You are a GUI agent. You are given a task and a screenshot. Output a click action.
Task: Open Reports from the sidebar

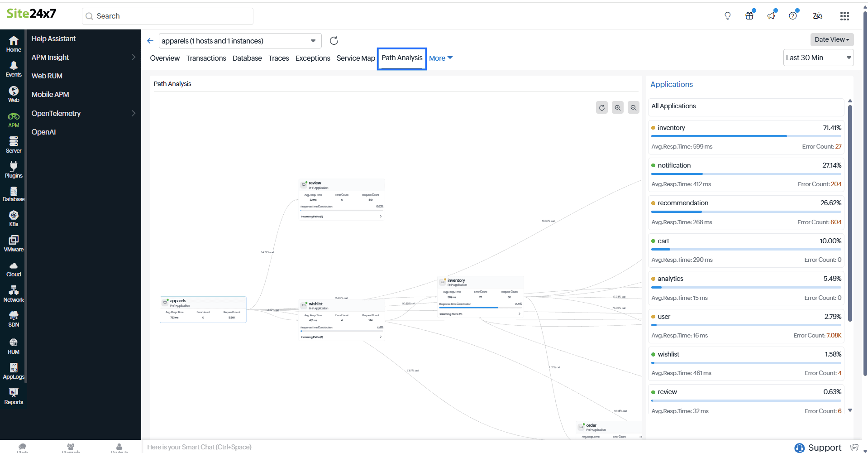[x=13, y=395]
